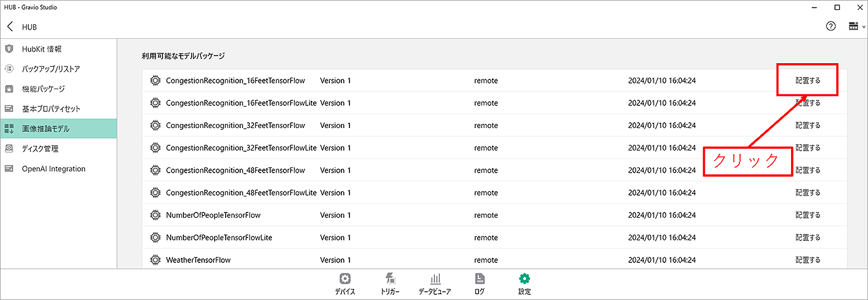Switch to the デバイス tab
This screenshot has width=868, height=300.
345,284
